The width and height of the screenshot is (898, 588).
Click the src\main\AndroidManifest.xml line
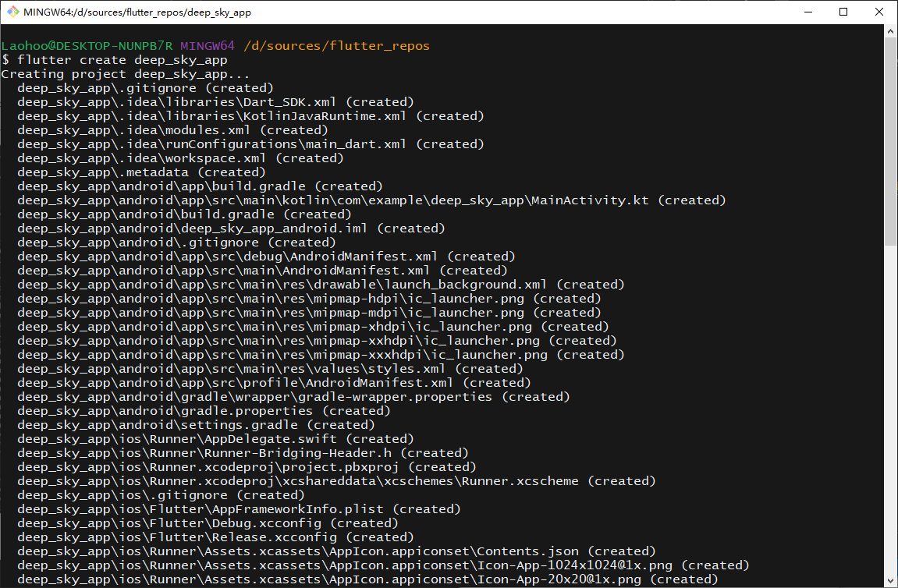[x=262, y=271]
